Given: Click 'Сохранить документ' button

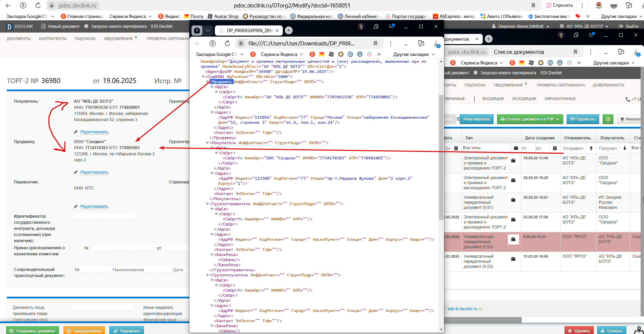Looking at the screenshot, I should click(x=33, y=331).
